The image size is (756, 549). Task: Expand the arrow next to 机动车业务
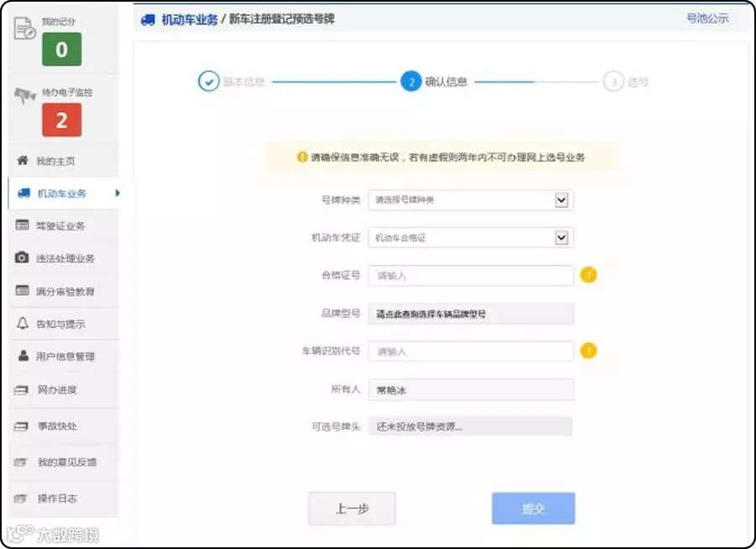[x=117, y=193]
